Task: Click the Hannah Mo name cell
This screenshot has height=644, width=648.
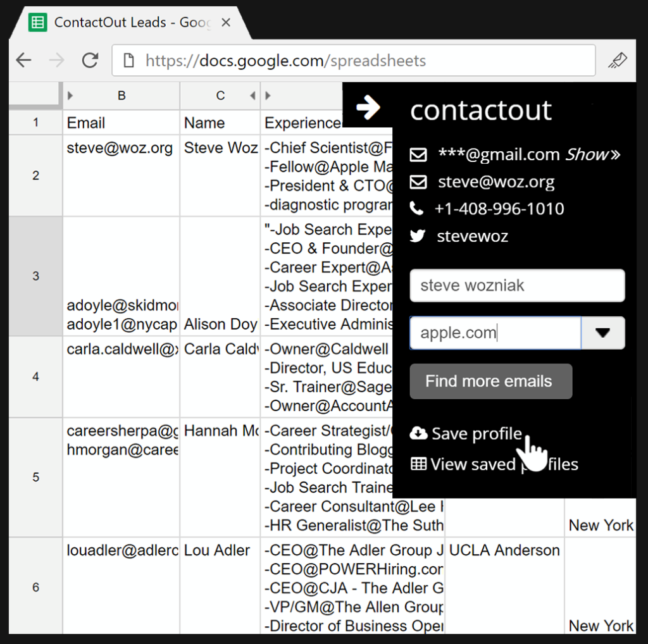Action: click(x=220, y=477)
